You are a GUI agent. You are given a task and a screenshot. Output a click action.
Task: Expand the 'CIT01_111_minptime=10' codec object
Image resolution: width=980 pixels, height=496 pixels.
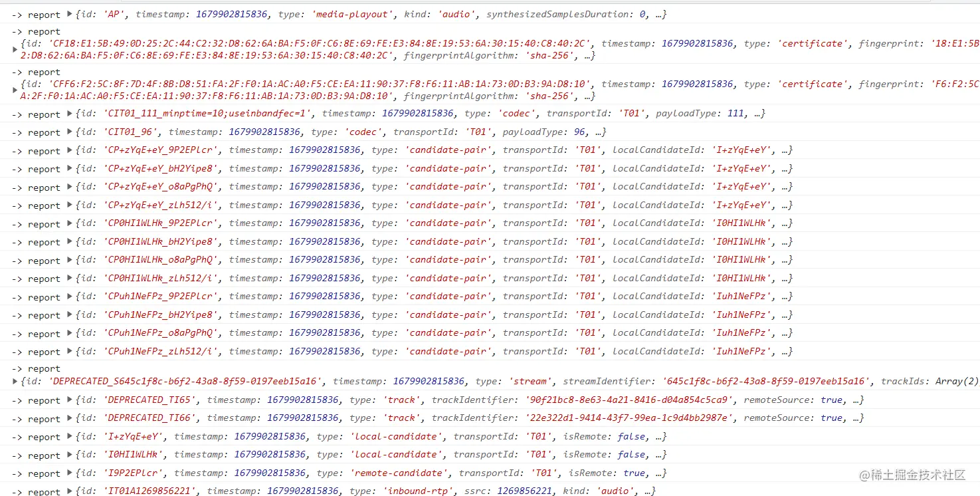point(70,114)
